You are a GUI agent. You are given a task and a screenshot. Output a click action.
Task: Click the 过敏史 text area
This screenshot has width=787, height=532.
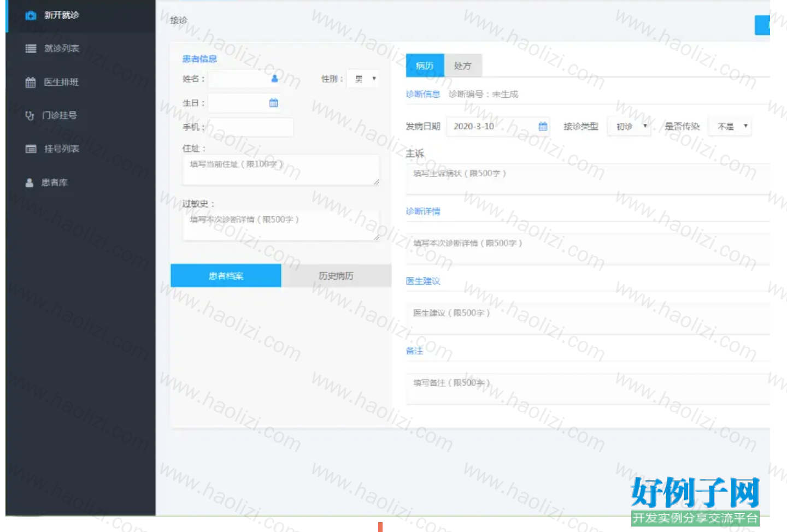pyautogui.click(x=281, y=225)
